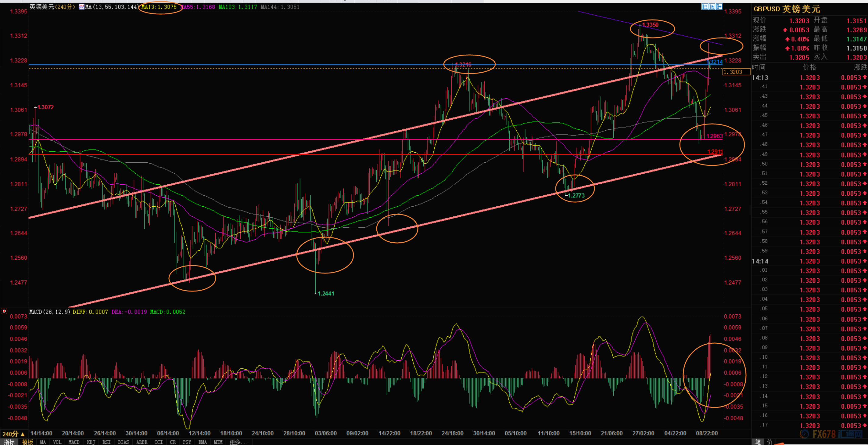Click the MACD: 0.0052 value label
The image size is (868, 445).
pyautogui.click(x=168, y=312)
